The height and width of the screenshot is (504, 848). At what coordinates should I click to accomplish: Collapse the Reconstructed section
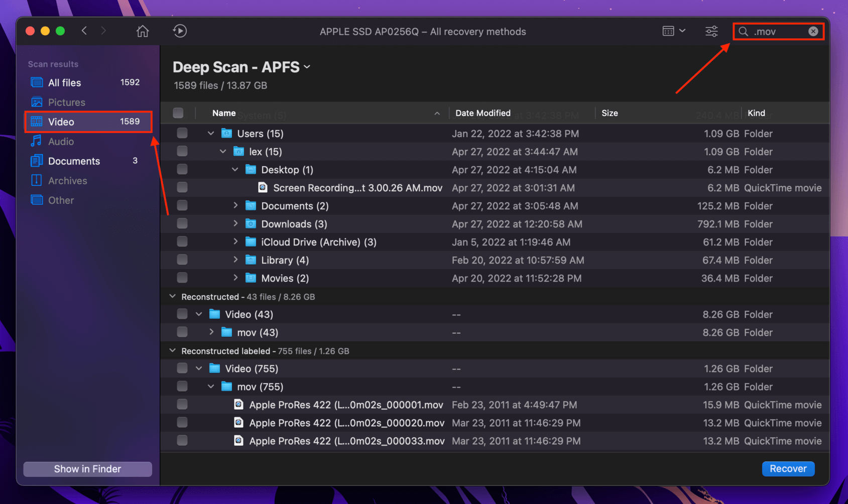click(x=172, y=296)
